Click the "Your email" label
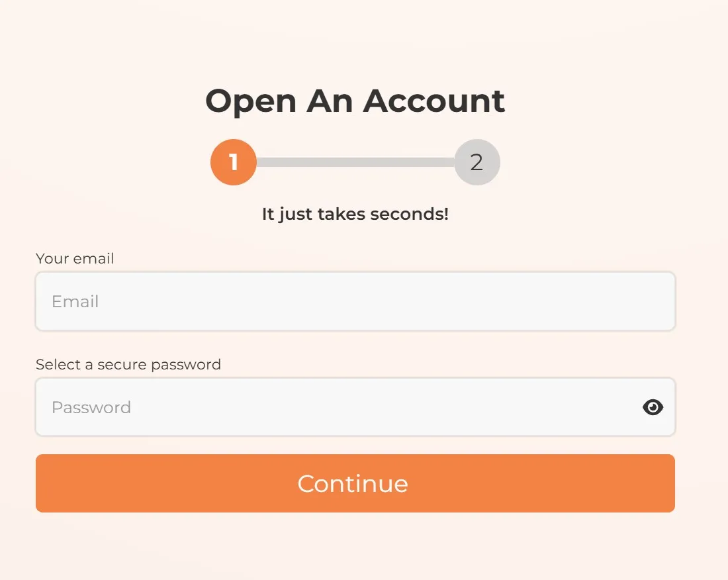 (75, 258)
